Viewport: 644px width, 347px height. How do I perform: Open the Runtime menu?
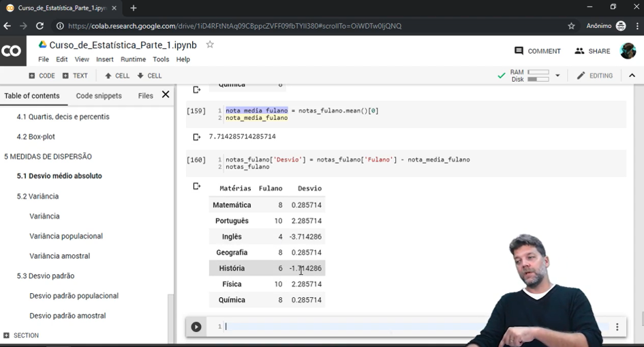coord(133,59)
